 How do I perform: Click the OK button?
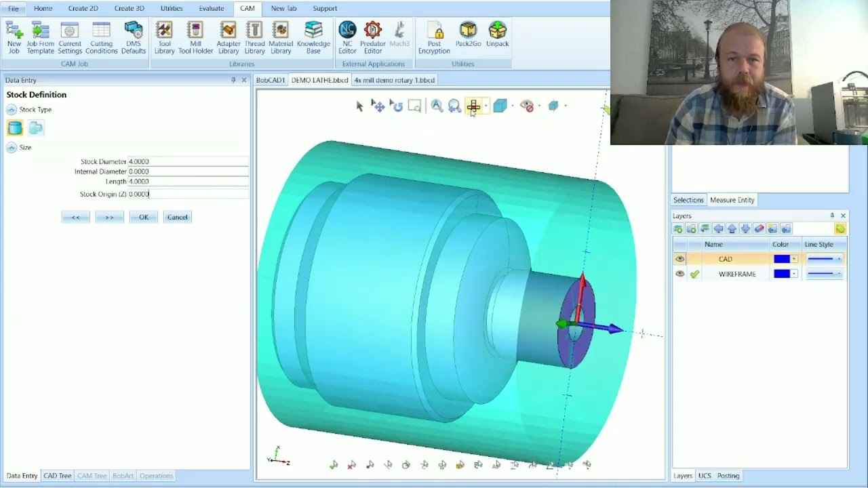coord(144,217)
